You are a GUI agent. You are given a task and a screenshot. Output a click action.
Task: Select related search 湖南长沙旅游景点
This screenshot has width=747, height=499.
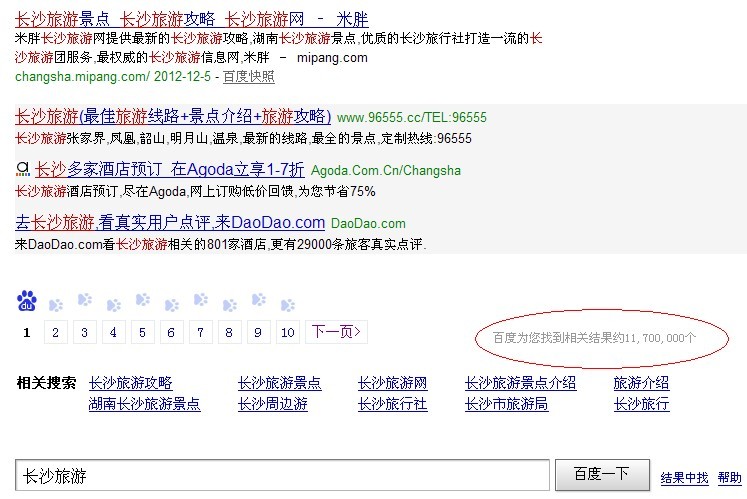click(144, 404)
